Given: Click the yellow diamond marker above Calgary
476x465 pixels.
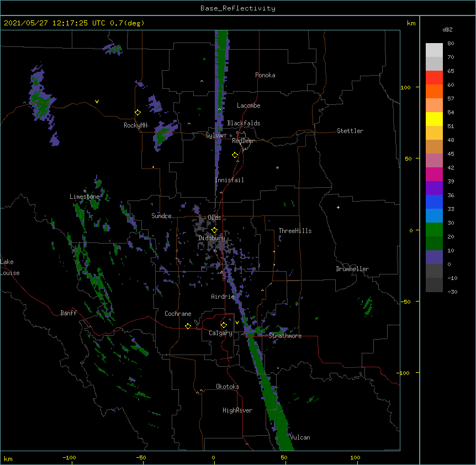Looking at the screenshot, I should point(224,325).
